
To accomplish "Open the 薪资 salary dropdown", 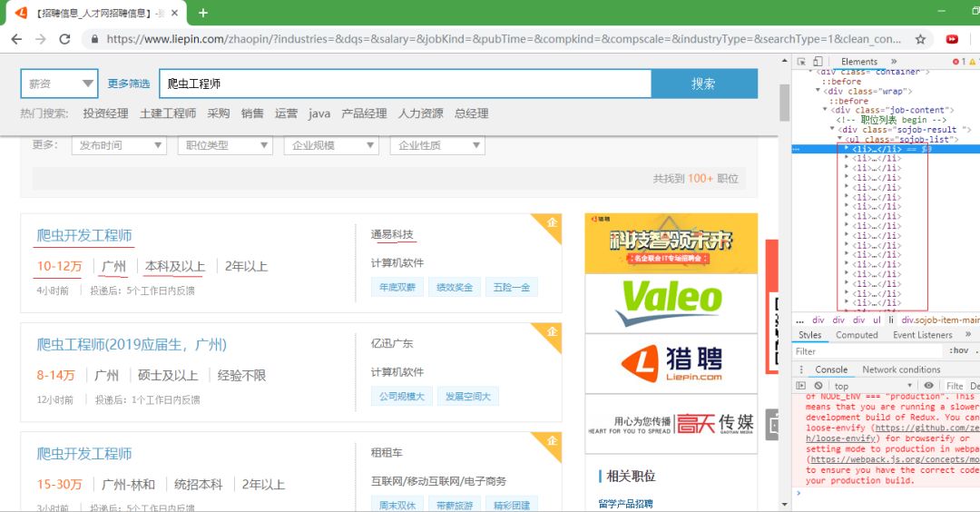I will point(59,84).
